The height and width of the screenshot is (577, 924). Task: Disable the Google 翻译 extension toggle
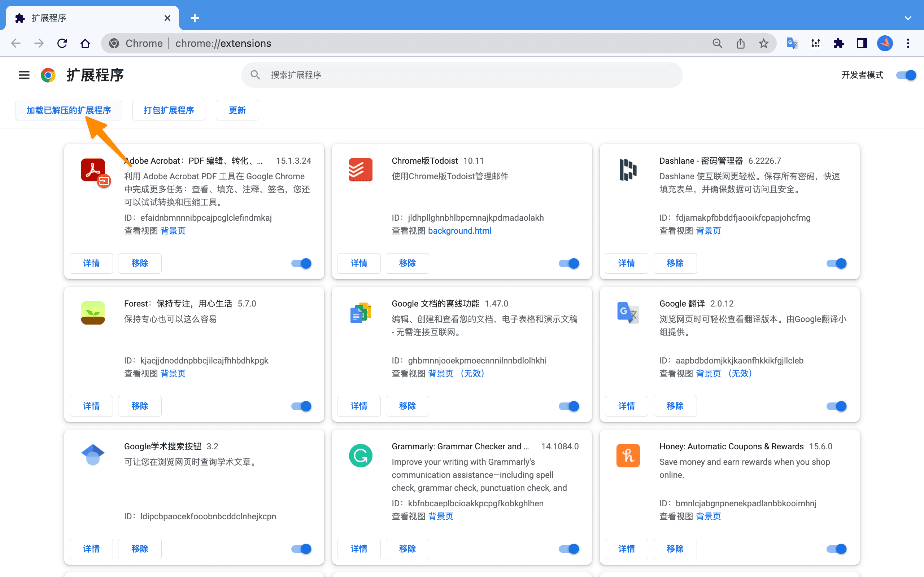coord(837,406)
